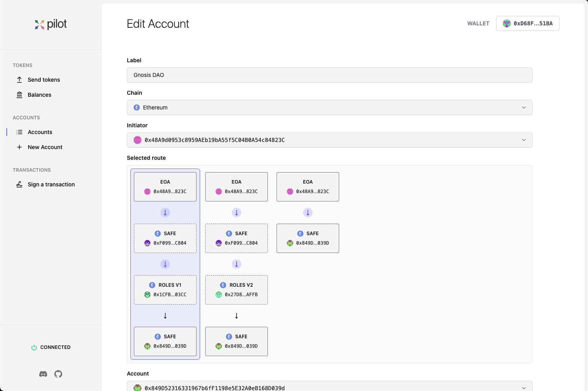
Task: Go to Accounts in the sidebar
Action: 40,132
